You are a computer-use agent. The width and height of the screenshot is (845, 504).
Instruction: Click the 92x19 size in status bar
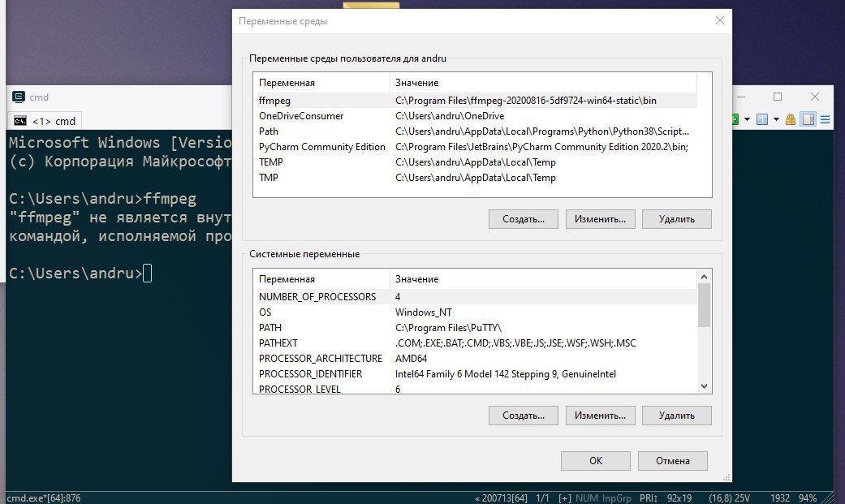click(679, 498)
